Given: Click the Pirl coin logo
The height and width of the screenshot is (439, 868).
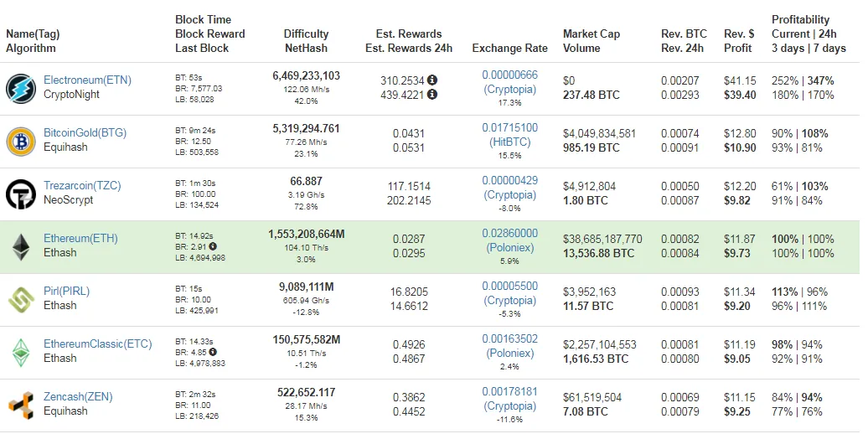Looking at the screenshot, I should [21, 299].
